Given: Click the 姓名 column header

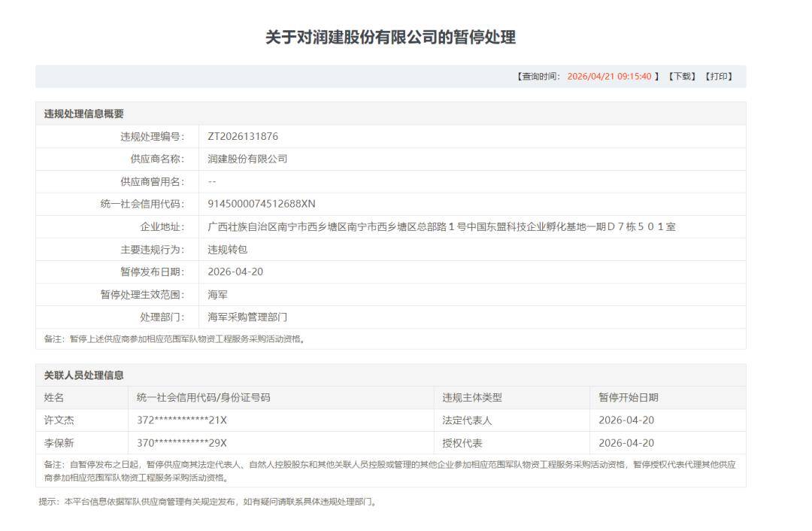Looking at the screenshot, I should point(54,398).
